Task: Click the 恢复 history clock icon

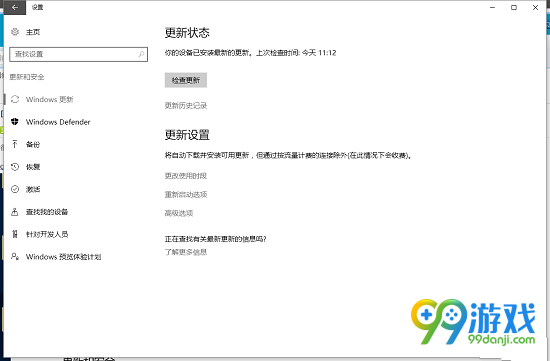Action: (x=15, y=167)
